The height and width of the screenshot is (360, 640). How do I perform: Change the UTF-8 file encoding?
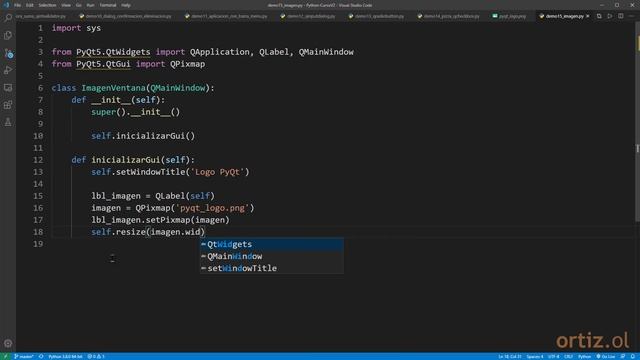tap(553, 356)
